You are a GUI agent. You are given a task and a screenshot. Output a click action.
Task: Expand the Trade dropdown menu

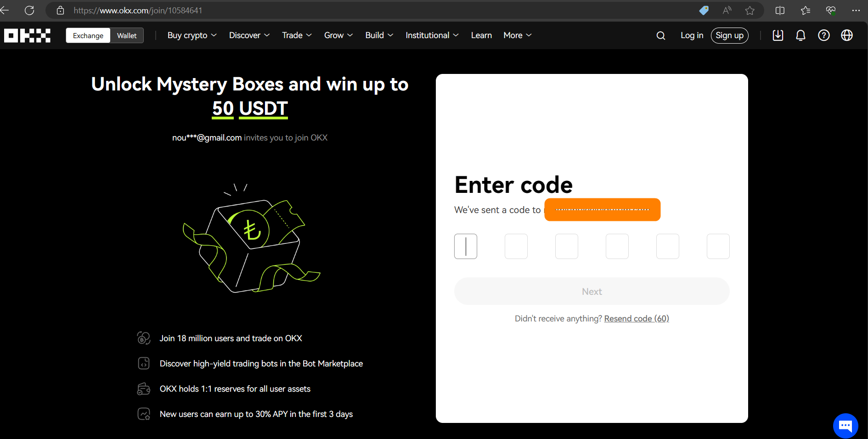pos(297,35)
